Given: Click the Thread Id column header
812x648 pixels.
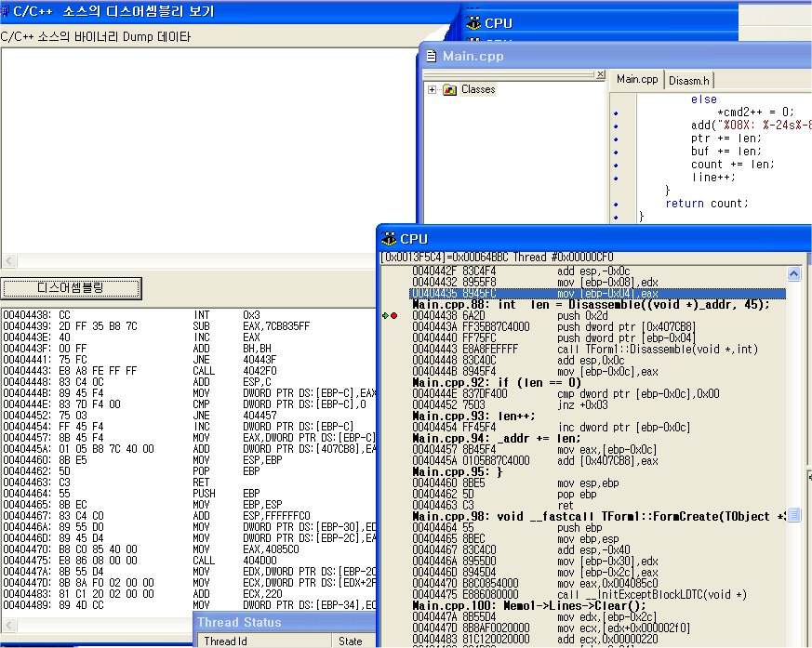Looking at the screenshot, I should point(264,641).
